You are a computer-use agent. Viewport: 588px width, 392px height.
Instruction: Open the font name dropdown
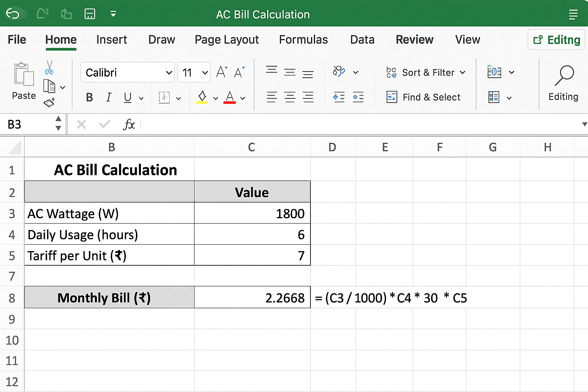[x=169, y=72]
